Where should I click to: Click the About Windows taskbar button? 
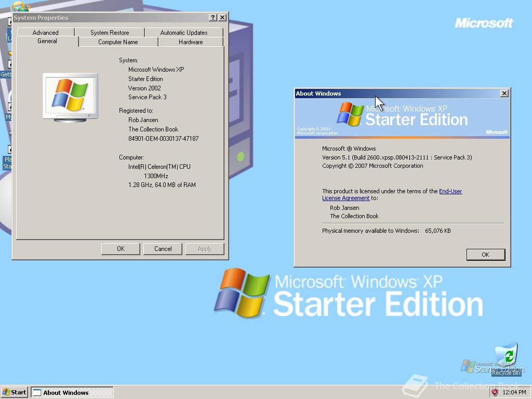tap(72, 393)
